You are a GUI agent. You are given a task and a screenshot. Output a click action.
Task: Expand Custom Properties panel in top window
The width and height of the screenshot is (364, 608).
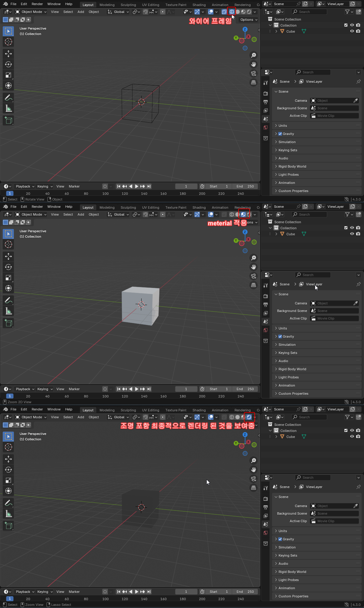[x=316, y=191]
